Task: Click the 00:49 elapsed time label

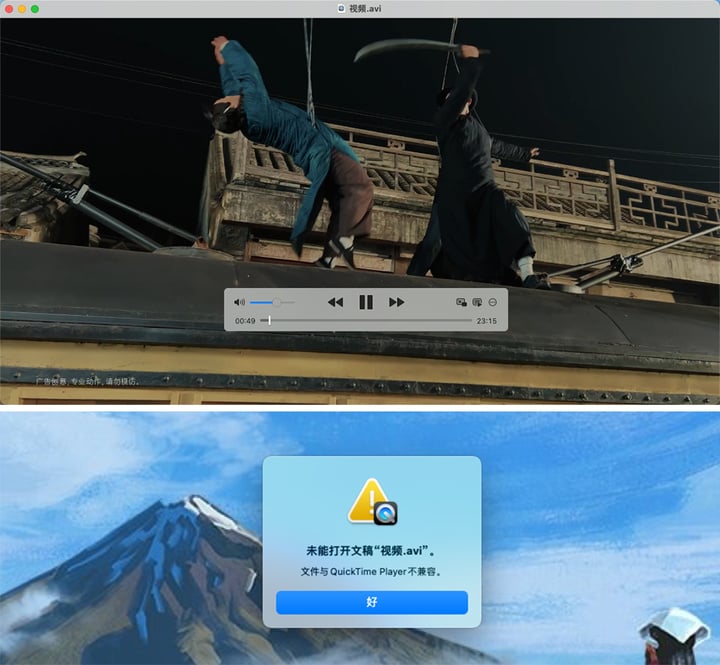Action: (x=245, y=321)
